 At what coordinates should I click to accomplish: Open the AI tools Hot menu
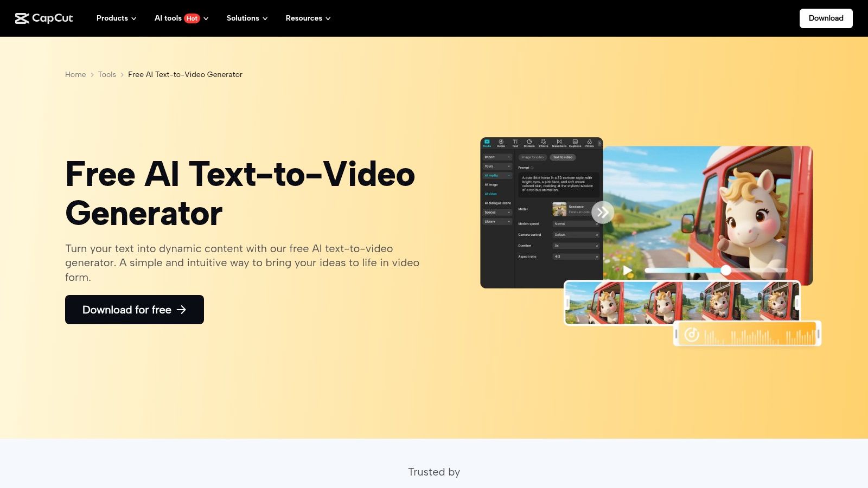(181, 18)
